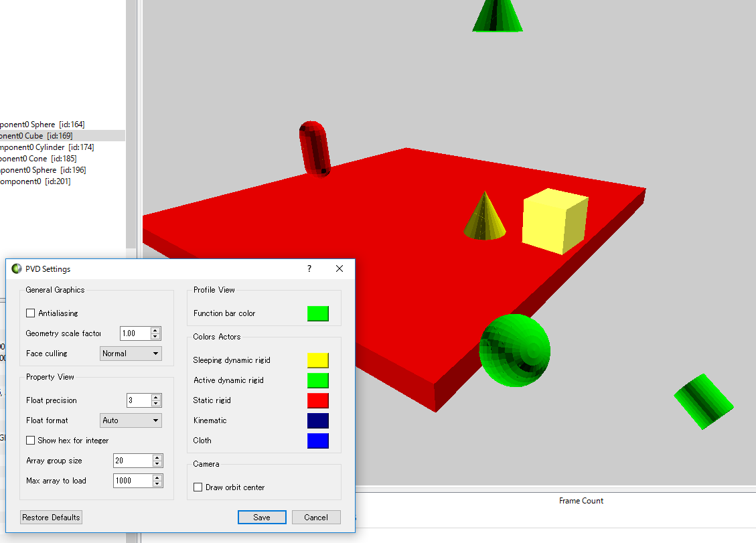This screenshot has height=543, width=756.
Task: Open the Sleeping dynamic rigid color picker
Action: pyautogui.click(x=318, y=360)
